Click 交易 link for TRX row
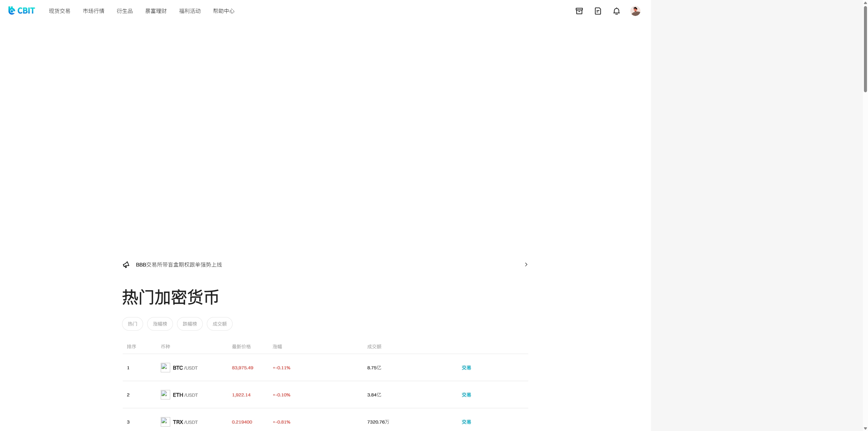The image size is (868, 431). (466, 422)
